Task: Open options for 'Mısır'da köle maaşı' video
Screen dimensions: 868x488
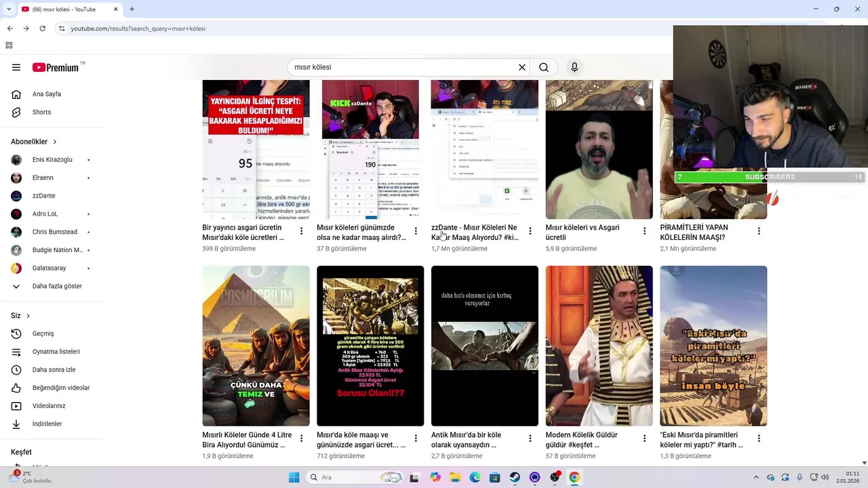Action: pyautogui.click(x=416, y=439)
